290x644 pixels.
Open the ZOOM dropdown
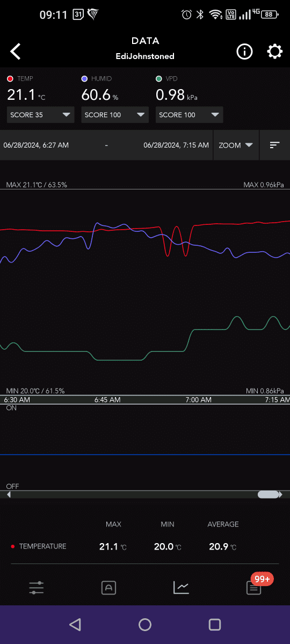pyautogui.click(x=236, y=145)
